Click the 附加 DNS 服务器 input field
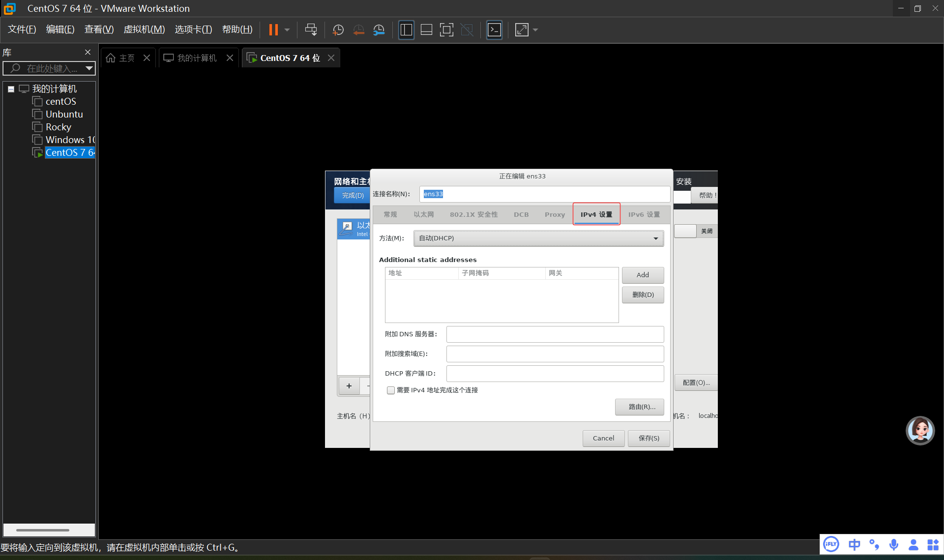944x560 pixels. (555, 334)
